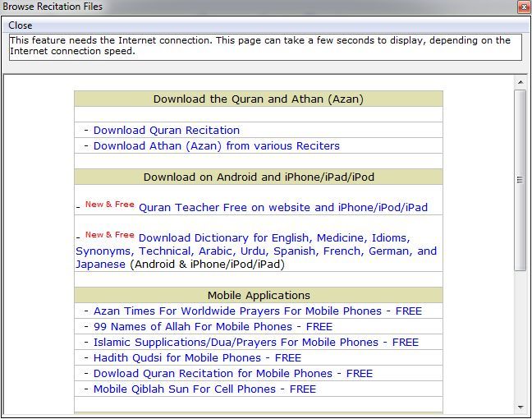The image size is (532, 419).
Task: Click the 'Mobile Applications' section header
Action: (x=259, y=296)
